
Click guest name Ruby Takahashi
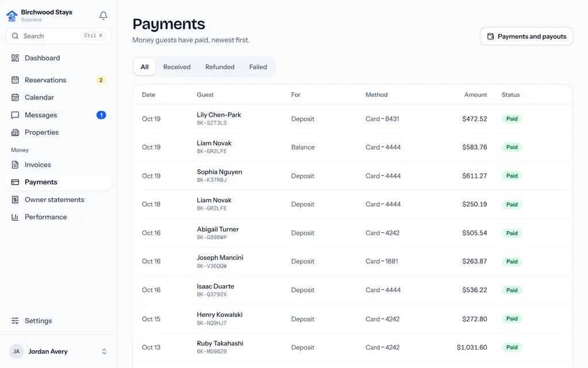point(220,343)
